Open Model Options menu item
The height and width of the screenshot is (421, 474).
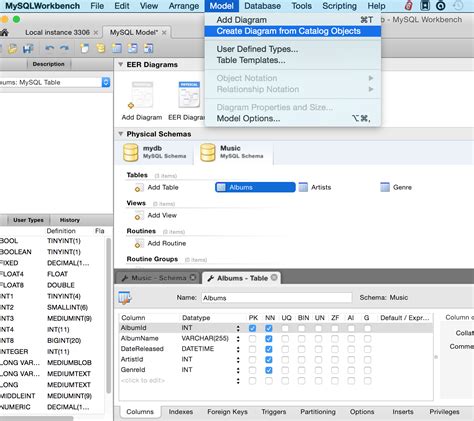(x=293, y=118)
